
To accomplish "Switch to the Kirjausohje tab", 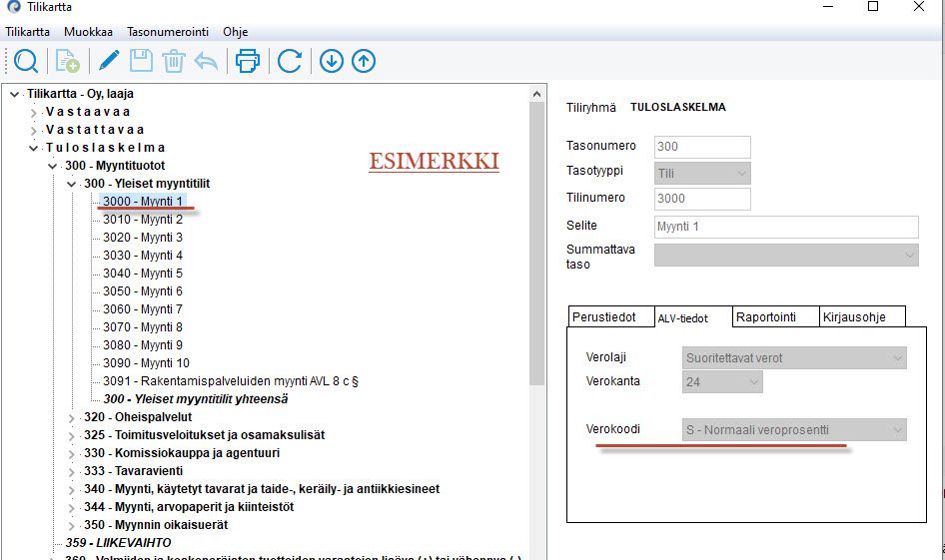I will [x=862, y=317].
